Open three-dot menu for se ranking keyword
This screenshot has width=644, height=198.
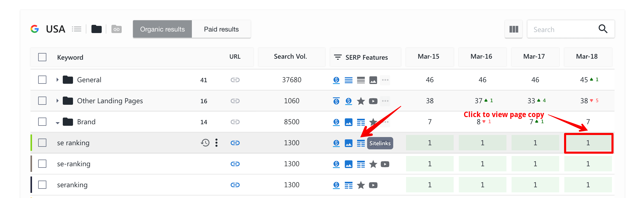[x=216, y=143]
